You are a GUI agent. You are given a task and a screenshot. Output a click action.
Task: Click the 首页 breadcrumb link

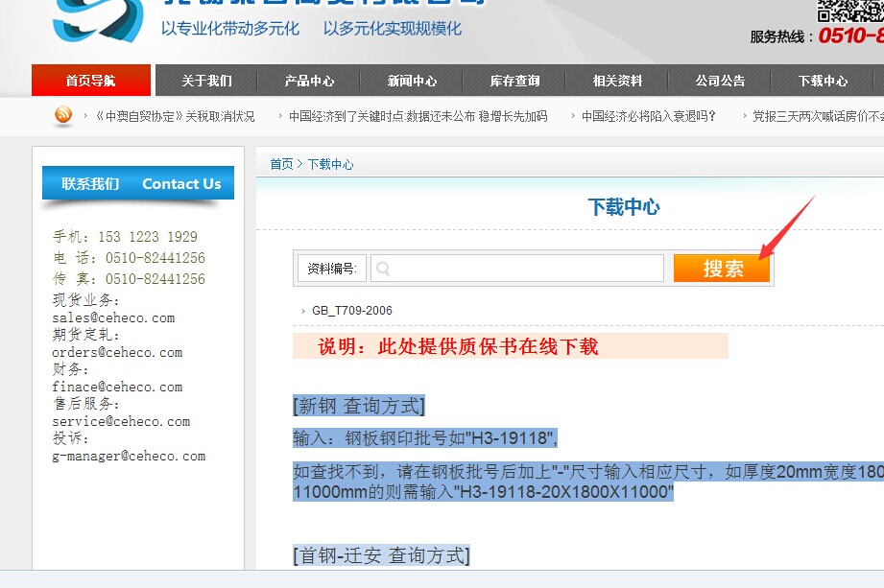(x=281, y=164)
